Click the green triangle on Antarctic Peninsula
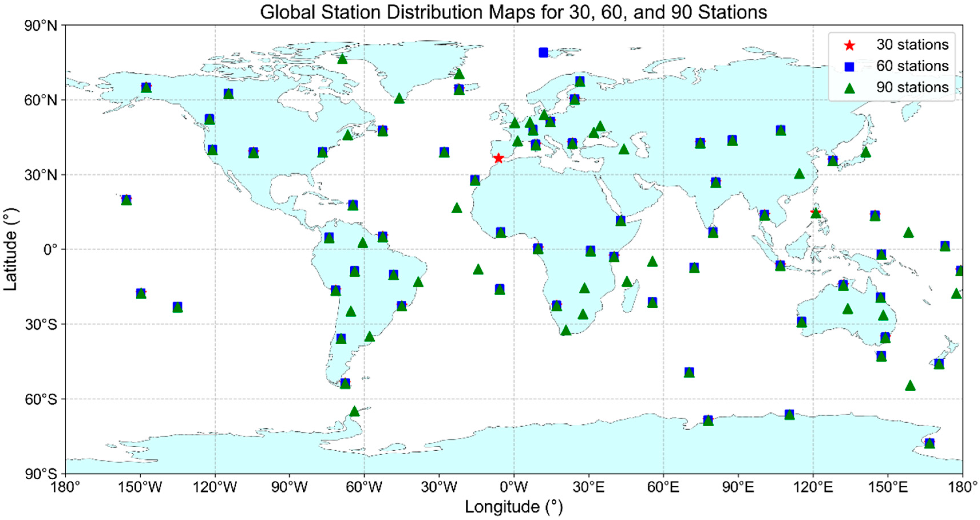Image resolution: width=980 pixels, height=520 pixels. (x=354, y=412)
